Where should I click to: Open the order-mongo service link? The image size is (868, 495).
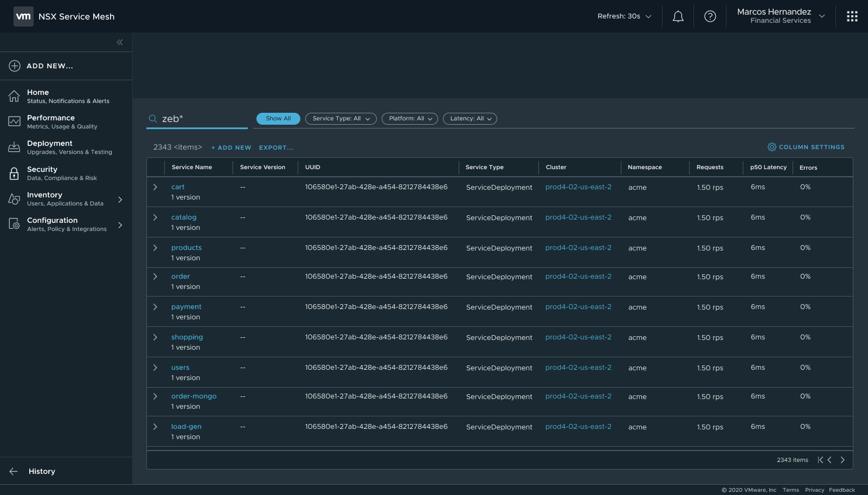point(194,396)
